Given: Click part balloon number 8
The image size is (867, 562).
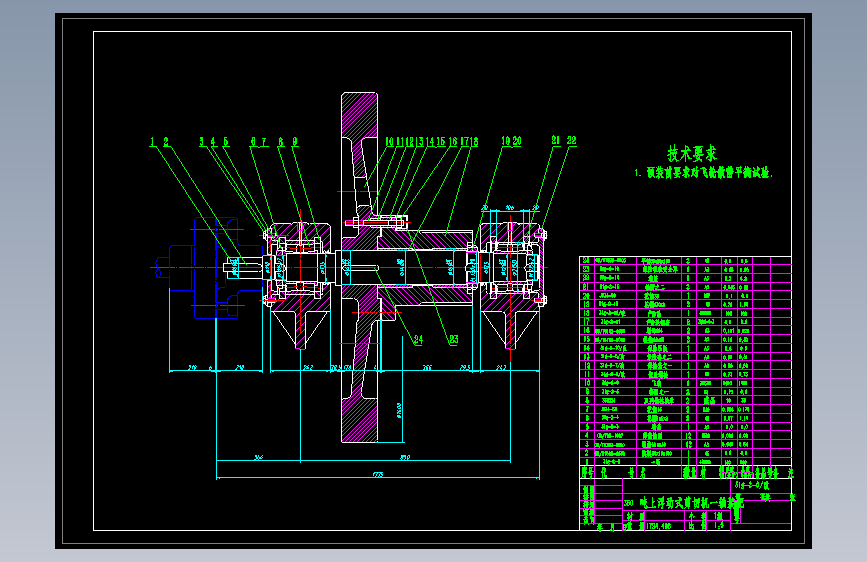Looking at the screenshot, I should pyautogui.click(x=281, y=142).
